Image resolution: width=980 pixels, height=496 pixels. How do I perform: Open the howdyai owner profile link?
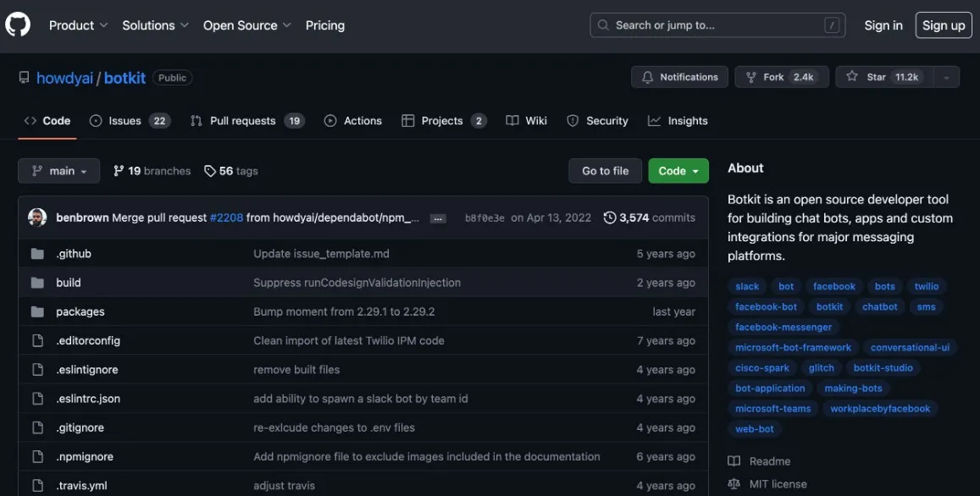click(x=64, y=78)
